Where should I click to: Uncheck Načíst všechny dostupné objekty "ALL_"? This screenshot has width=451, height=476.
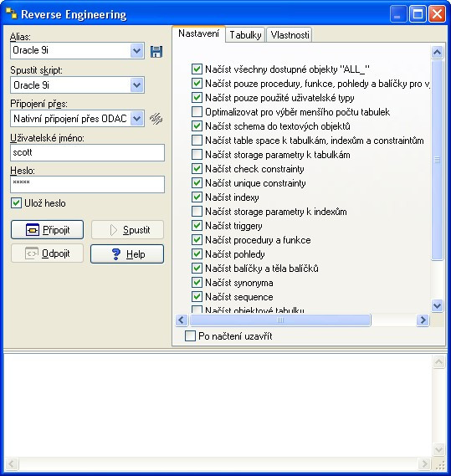197,69
